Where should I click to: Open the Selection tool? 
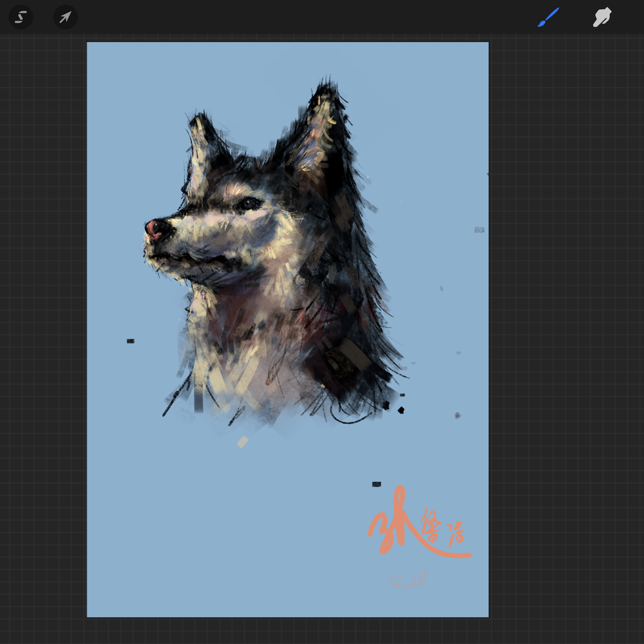[x=21, y=17]
